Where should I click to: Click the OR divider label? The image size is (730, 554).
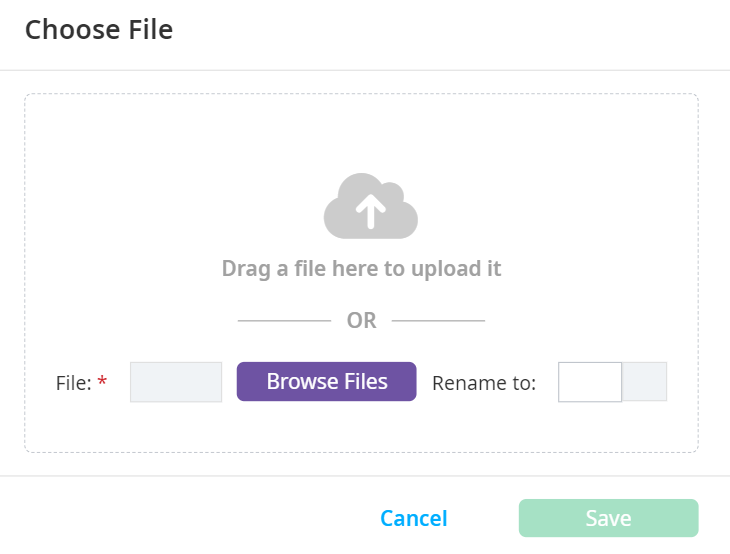coord(361,321)
